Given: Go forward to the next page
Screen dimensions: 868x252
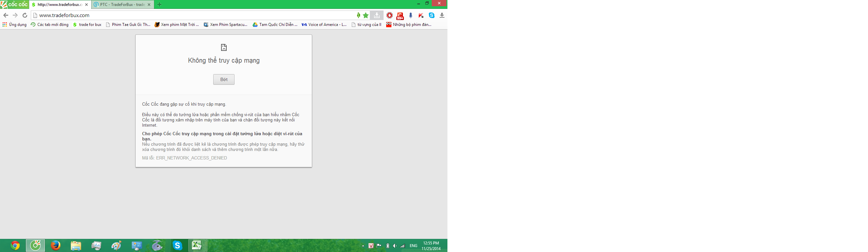Looking at the screenshot, I should click(15, 15).
